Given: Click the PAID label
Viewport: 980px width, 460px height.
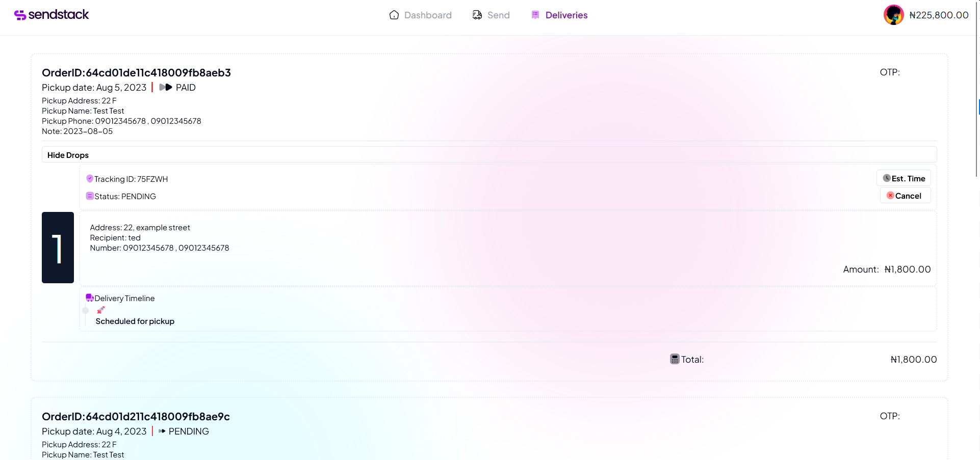Looking at the screenshot, I should tap(186, 88).
